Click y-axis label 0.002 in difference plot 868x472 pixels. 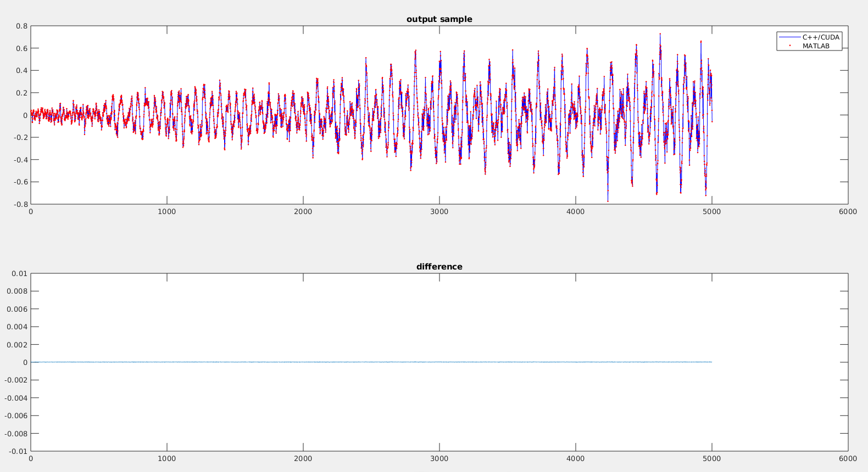click(17, 345)
